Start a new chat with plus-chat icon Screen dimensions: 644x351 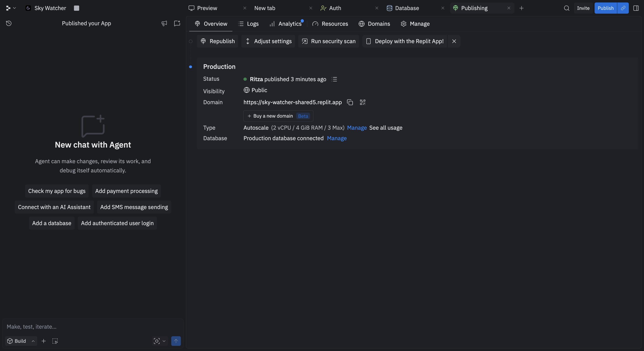[x=177, y=23]
